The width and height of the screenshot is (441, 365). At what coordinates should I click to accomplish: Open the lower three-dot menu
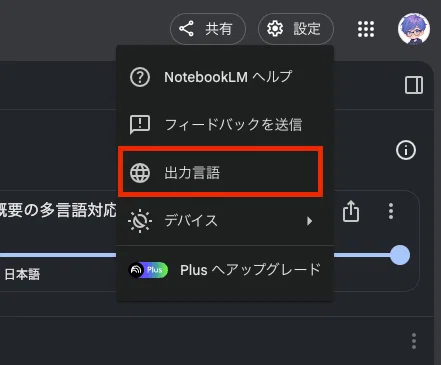414,341
